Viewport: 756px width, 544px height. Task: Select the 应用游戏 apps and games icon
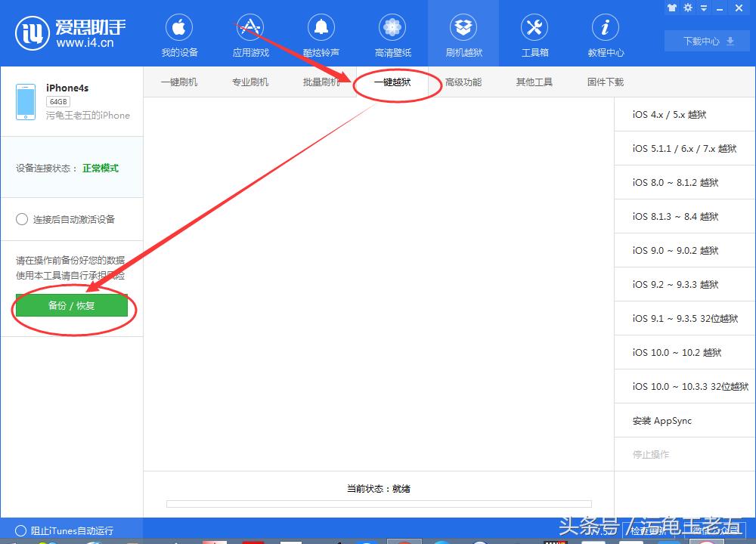click(250, 34)
